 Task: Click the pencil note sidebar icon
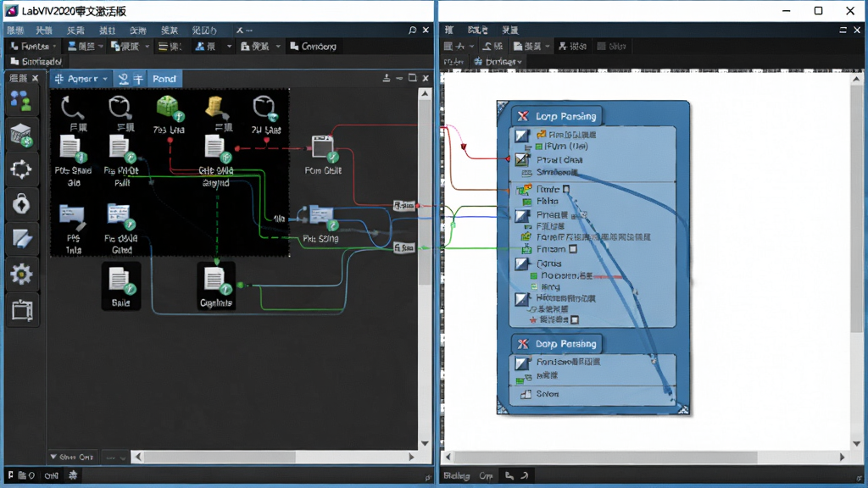[x=21, y=238]
